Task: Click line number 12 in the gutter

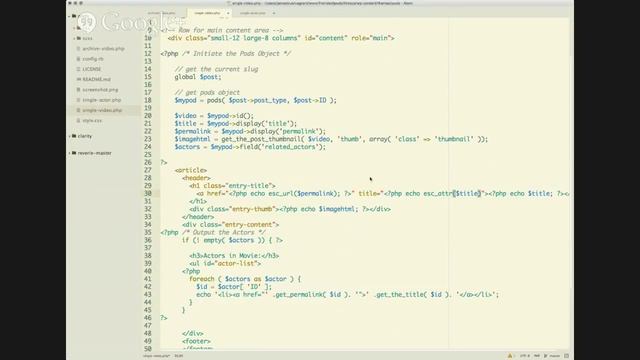Action: pyautogui.click(x=148, y=53)
